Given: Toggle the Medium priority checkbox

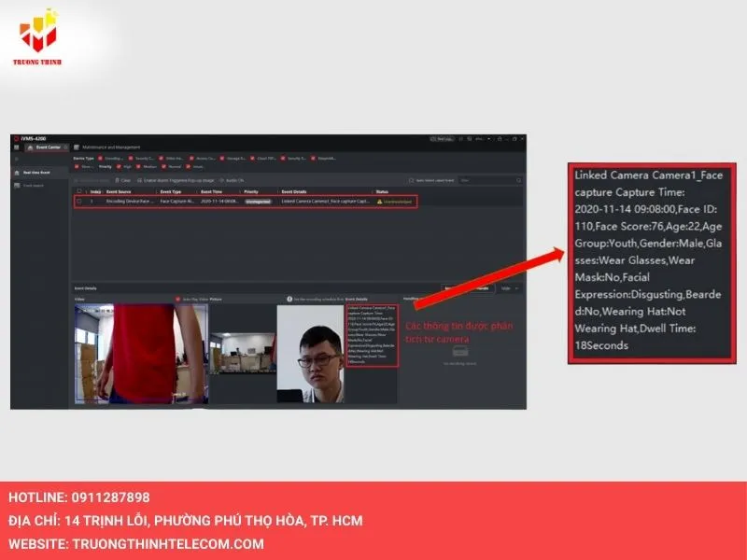Looking at the screenshot, I should click(138, 167).
